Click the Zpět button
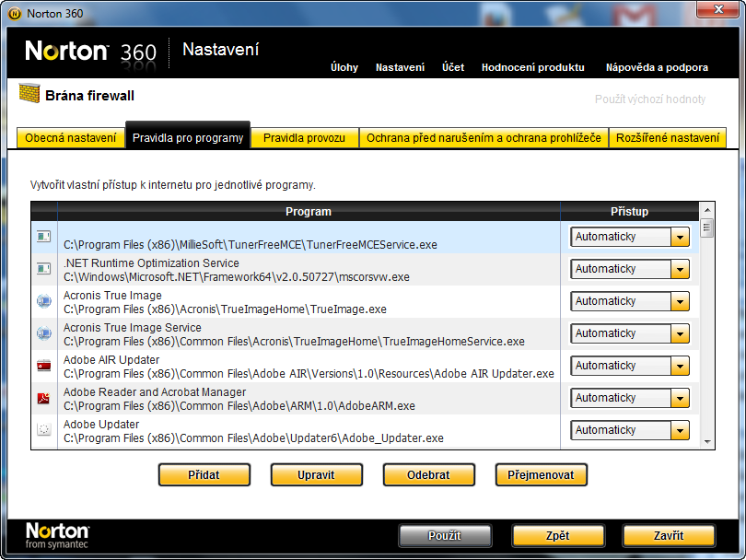 pos(558,536)
